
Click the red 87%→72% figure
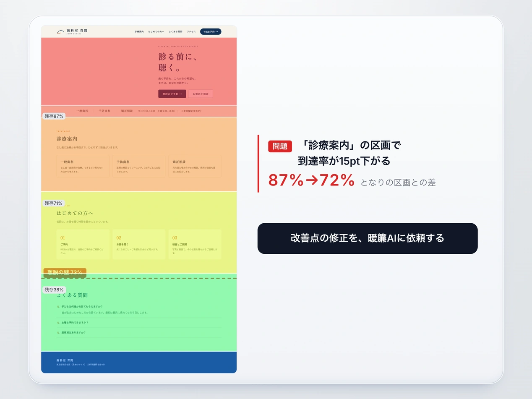312,180
